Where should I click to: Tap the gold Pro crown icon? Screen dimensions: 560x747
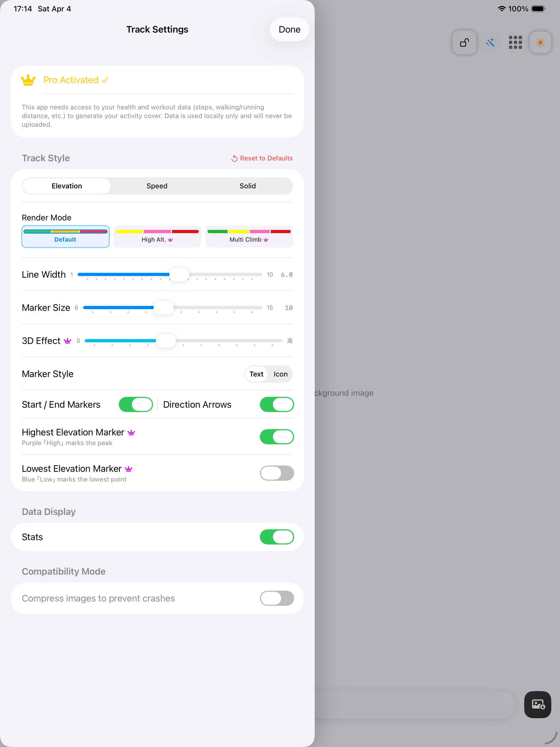pos(28,80)
